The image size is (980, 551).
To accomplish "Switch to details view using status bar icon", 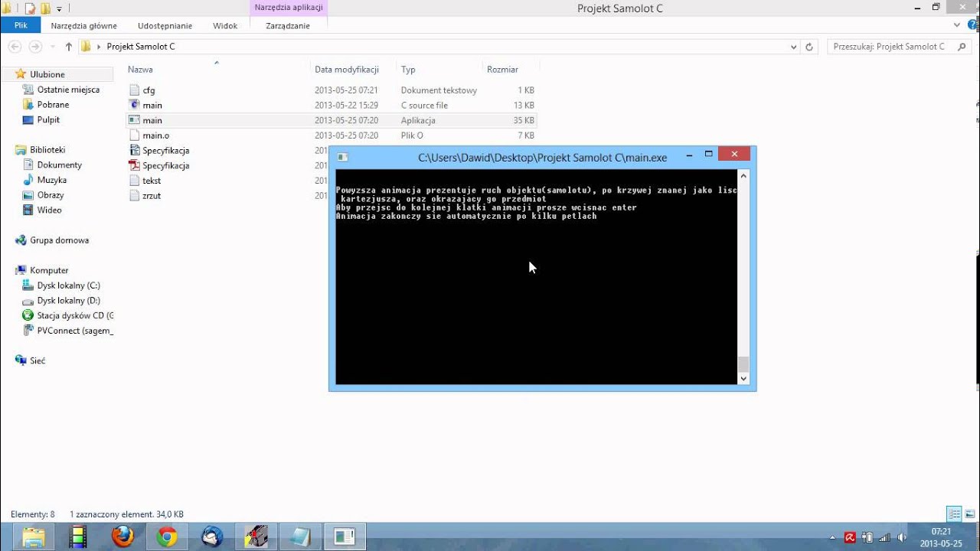I will (954, 514).
